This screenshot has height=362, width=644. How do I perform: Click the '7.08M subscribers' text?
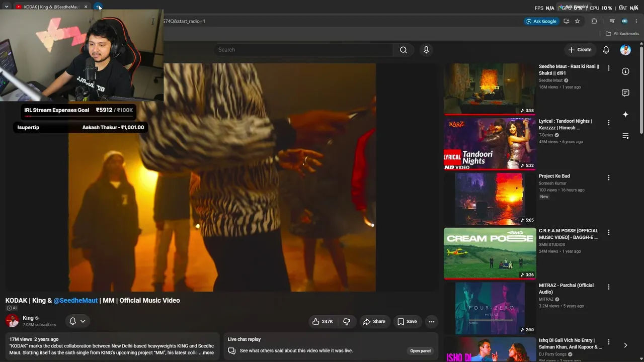39,325
